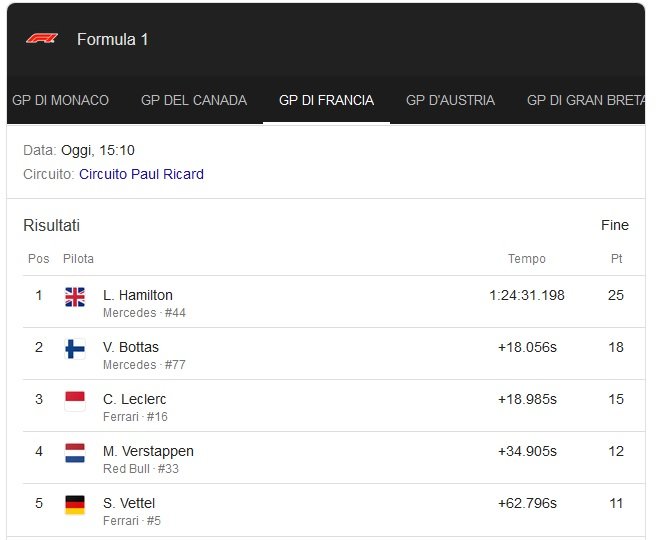This screenshot has width=657, height=540.
Task: Select driver V. Bottas's name
Action: tap(131, 347)
